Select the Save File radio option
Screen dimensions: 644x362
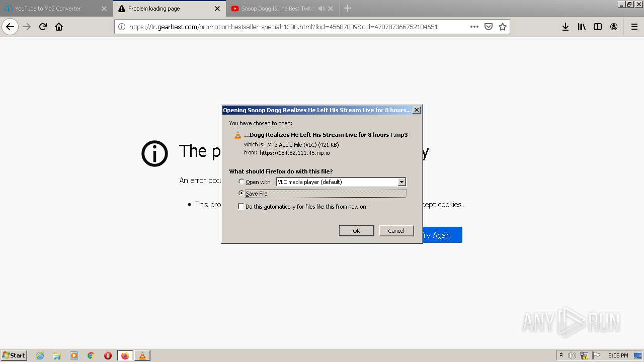242,193
